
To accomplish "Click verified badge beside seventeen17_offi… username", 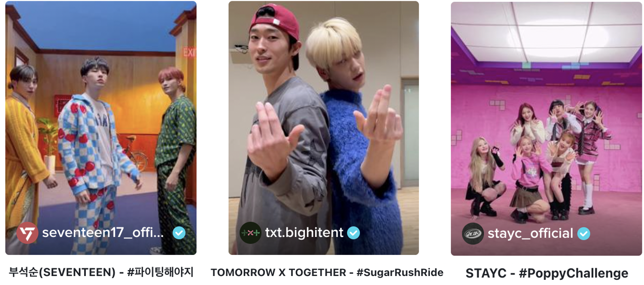I will [179, 233].
